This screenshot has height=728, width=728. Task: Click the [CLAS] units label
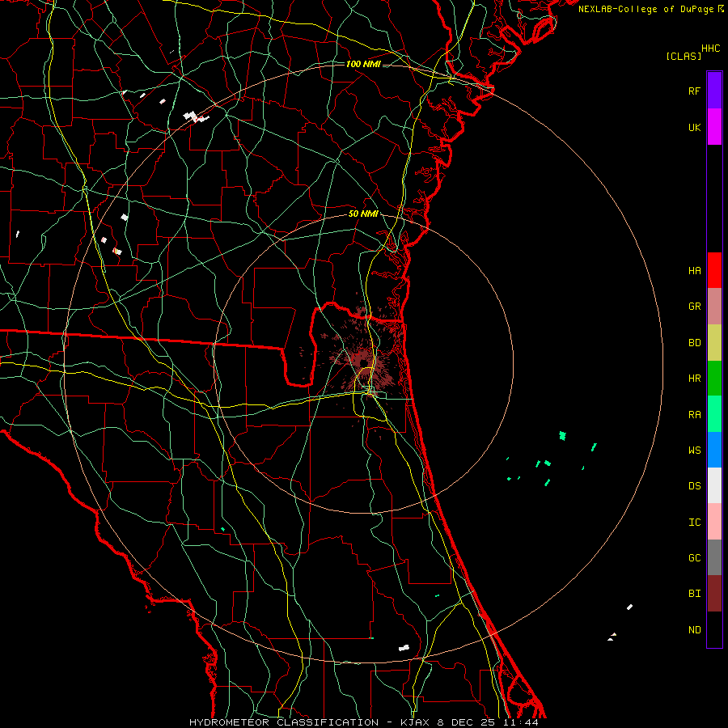click(x=684, y=56)
